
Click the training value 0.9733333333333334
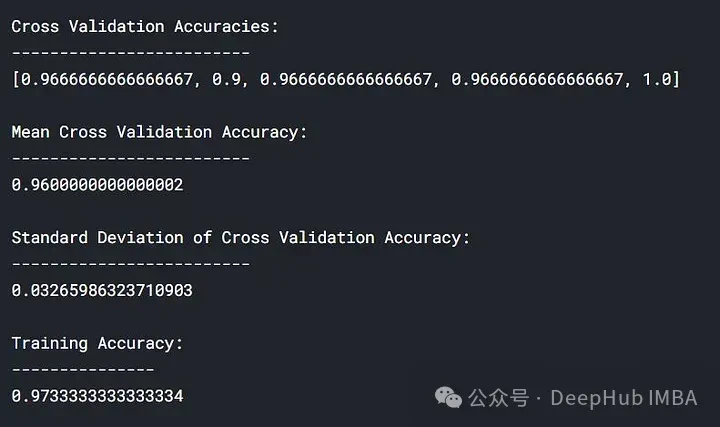coord(97,396)
